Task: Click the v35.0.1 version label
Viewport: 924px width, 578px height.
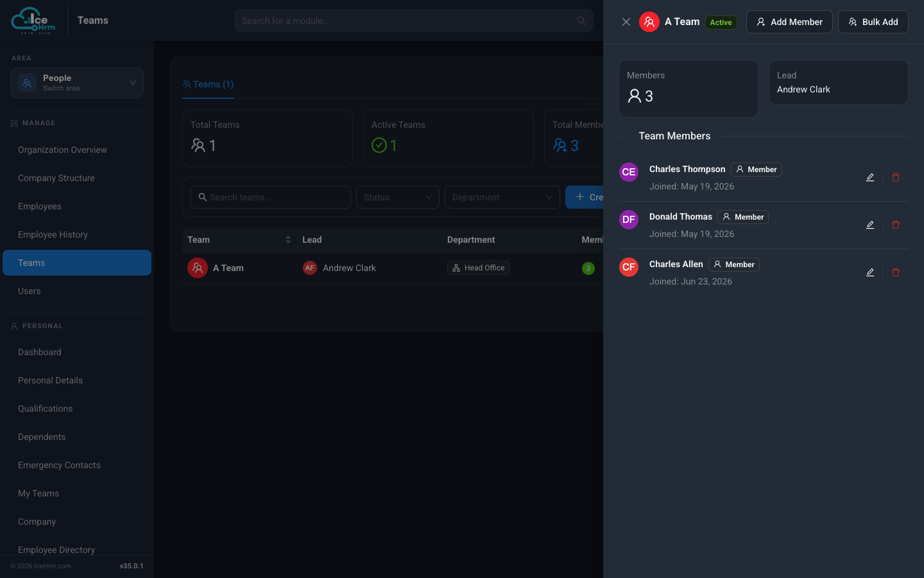Action: click(x=132, y=566)
